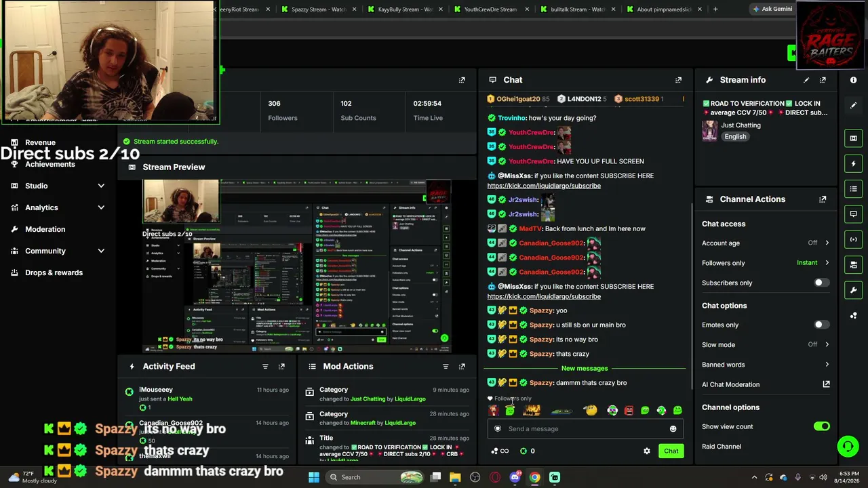Click Ask Gemini button in browser
This screenshot has width=868, height=488.
772,9
